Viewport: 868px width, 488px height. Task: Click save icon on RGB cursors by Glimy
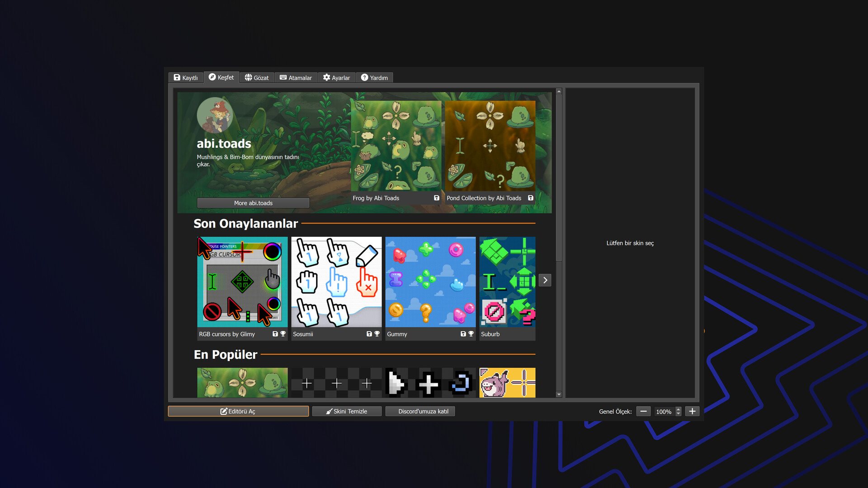[275, 334]
